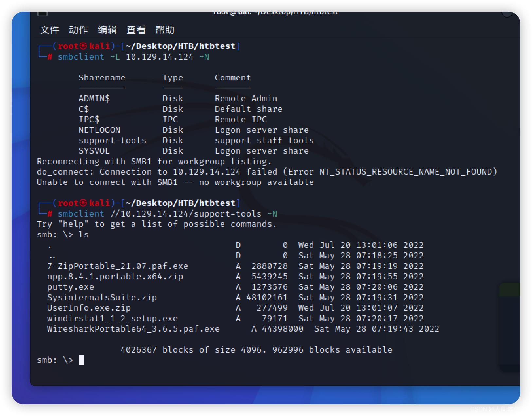Click the file size 44398000
Screen dimensions: 532x416
pos(283,329)
